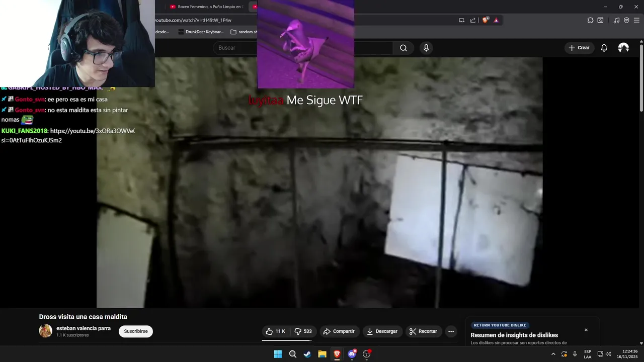The height and width of the screenshot is (362, 644).
Task: Click the share page icon in address bar
Action: pyautogui.click(x=473, y=20)
